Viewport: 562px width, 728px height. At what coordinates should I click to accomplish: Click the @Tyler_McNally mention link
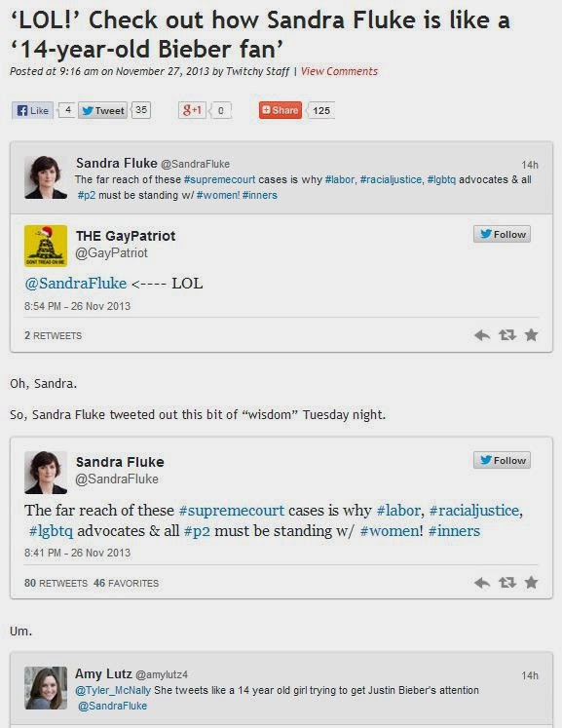pyautogui.click(x=113, y=690)
